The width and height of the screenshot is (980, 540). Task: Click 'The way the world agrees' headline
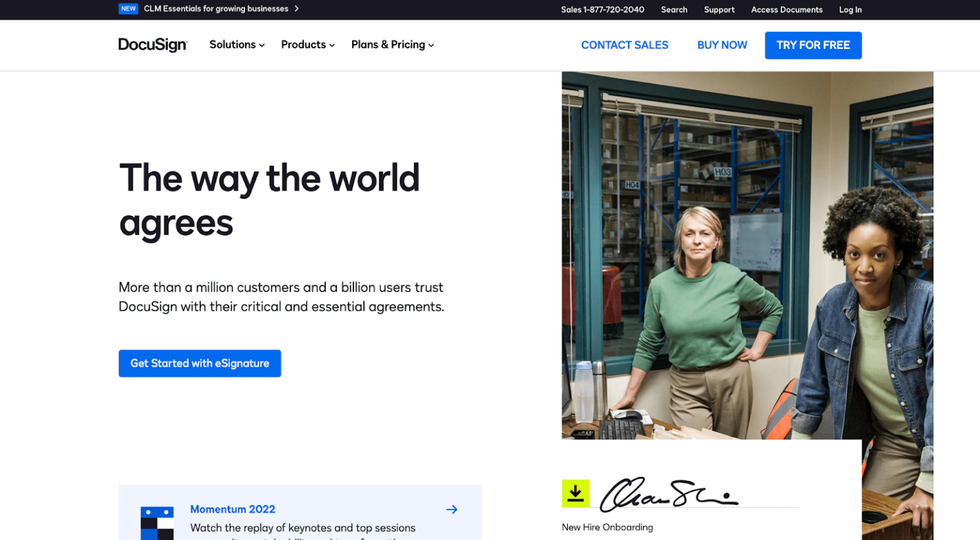(x=269, y=200)
